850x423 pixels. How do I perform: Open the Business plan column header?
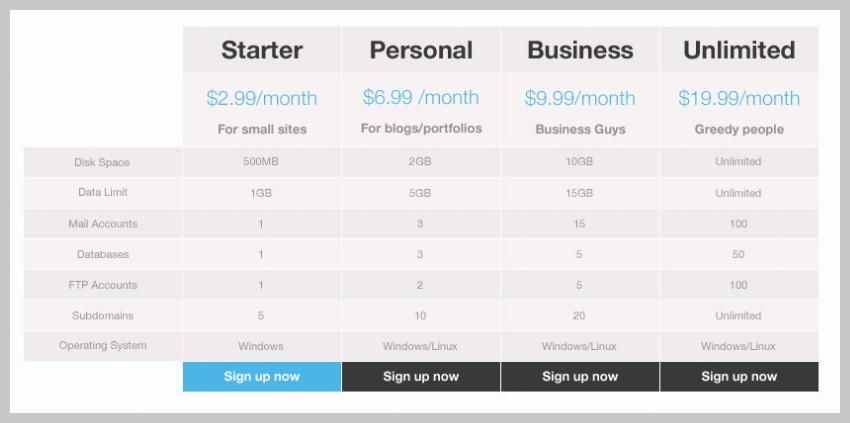(x=580, y=50)
